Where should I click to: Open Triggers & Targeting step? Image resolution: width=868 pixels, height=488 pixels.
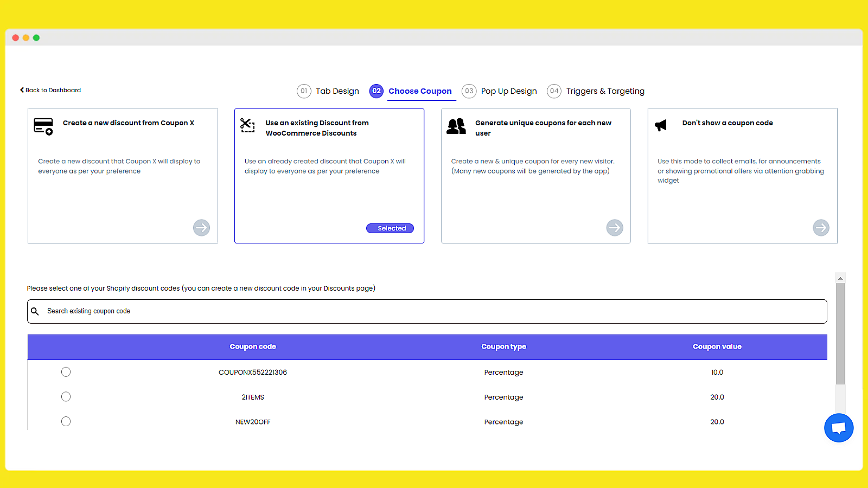click(596, 91)
